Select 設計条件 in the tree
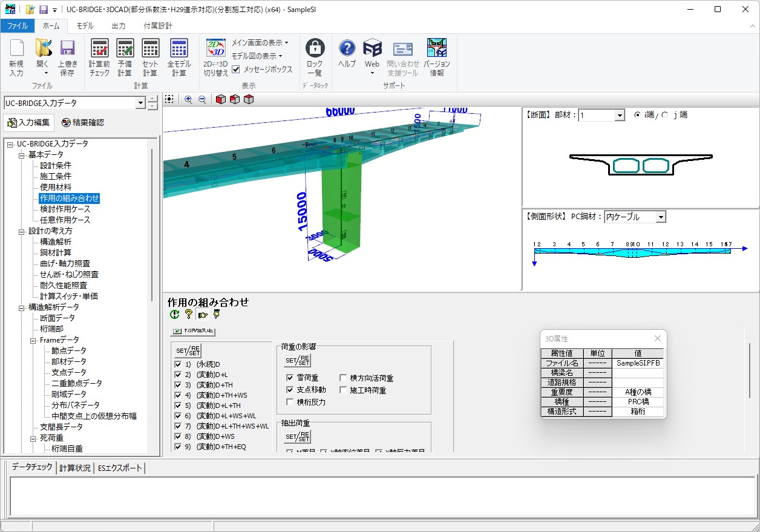760x532 pixels. coord(56,165)
